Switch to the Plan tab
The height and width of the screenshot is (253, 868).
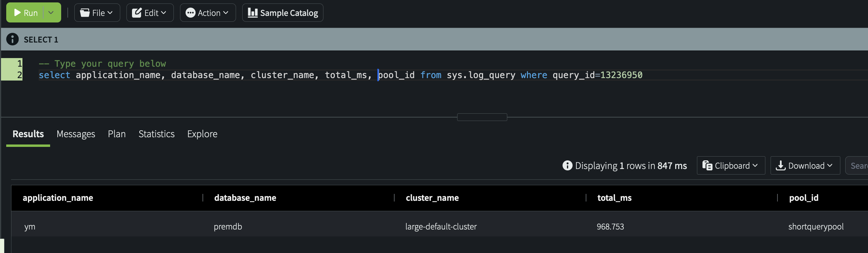(116, 134)
